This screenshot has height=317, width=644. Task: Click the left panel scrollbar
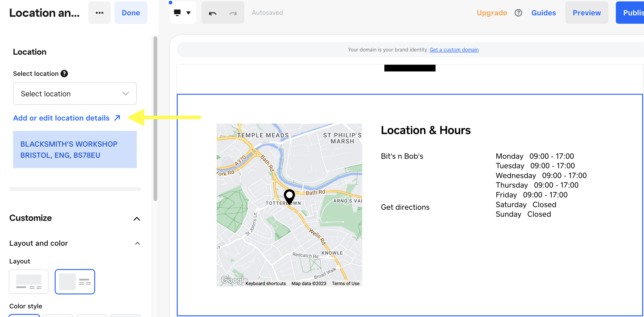pyautogui.click(x=155, y=118)
